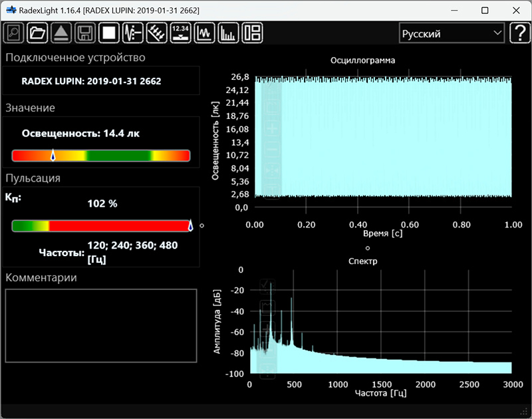Zoom out using minus overlay on Осциллограмма
This screenshot has width=532, height=419.
click(272, 150)
